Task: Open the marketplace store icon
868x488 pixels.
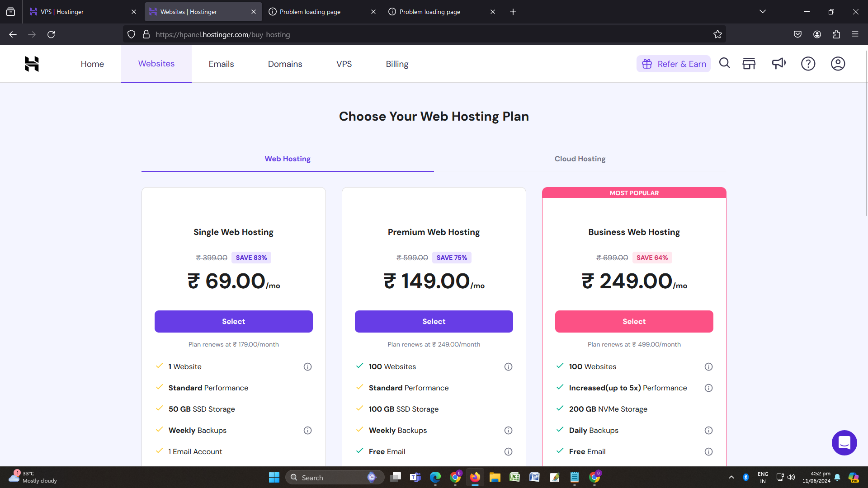Action: click(x=749, y=64)
